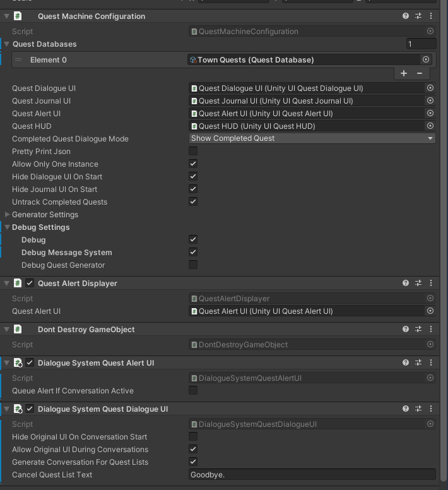Image resolution: width=448 pixels, height=490 pixels.
Task: Open presets for Quest Alert Displayer
Action: [418, 283]
